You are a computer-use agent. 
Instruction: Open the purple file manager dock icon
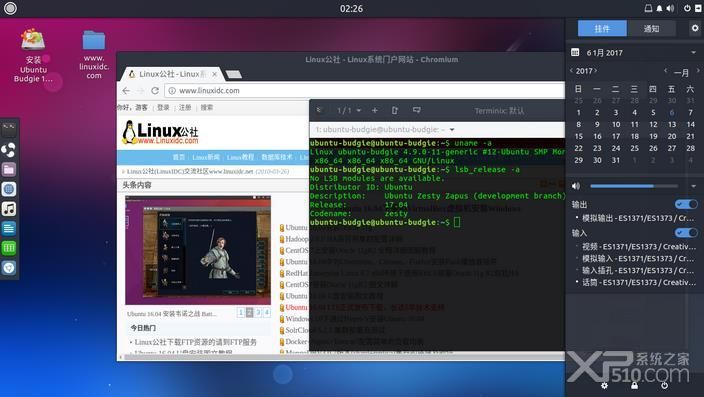coord(9,169)
